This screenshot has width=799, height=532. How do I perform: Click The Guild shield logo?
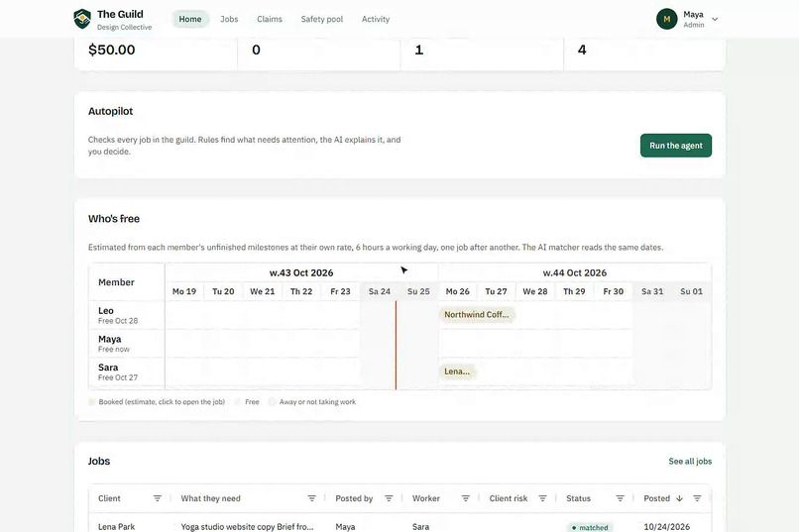pos(82,19)
